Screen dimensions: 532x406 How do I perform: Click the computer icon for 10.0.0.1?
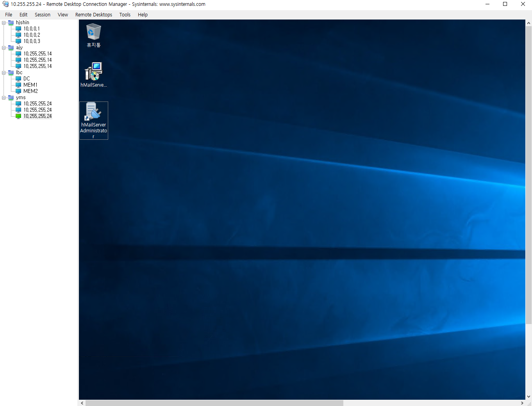click(18, 29)
